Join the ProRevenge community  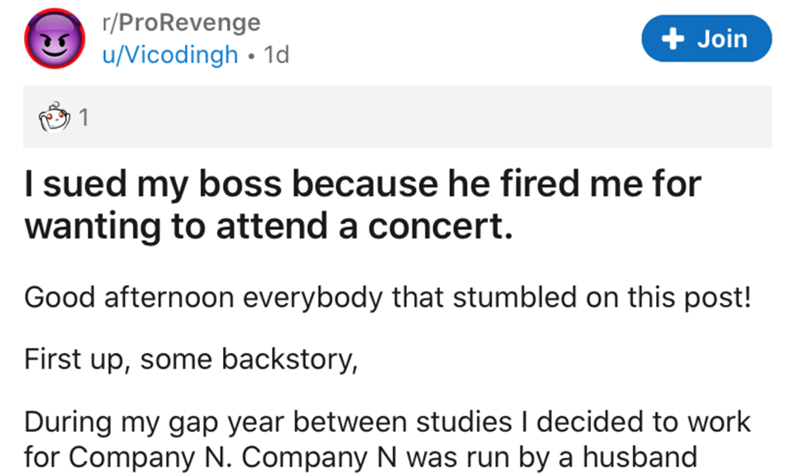click(707, 39)
